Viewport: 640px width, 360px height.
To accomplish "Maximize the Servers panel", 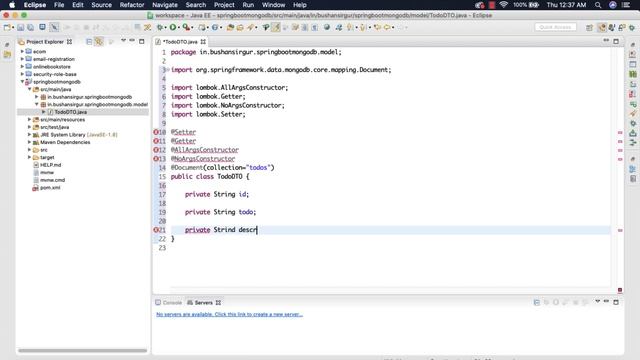I will point(616,302).
